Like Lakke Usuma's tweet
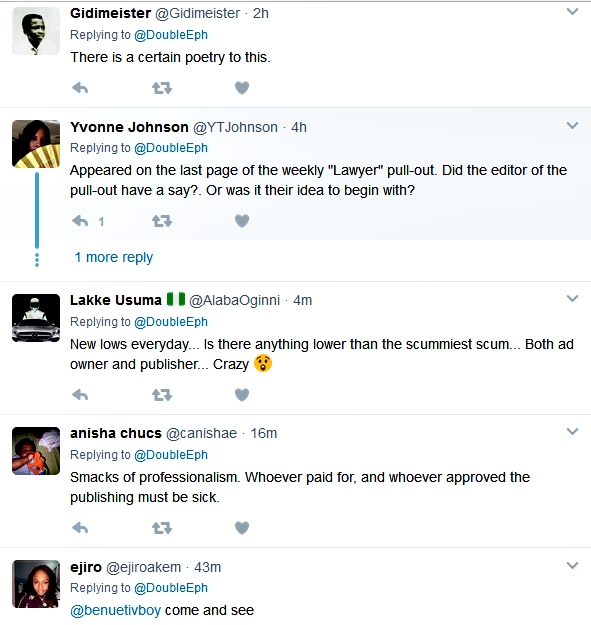The image size is (591, 625). click(x=242, y=395)
